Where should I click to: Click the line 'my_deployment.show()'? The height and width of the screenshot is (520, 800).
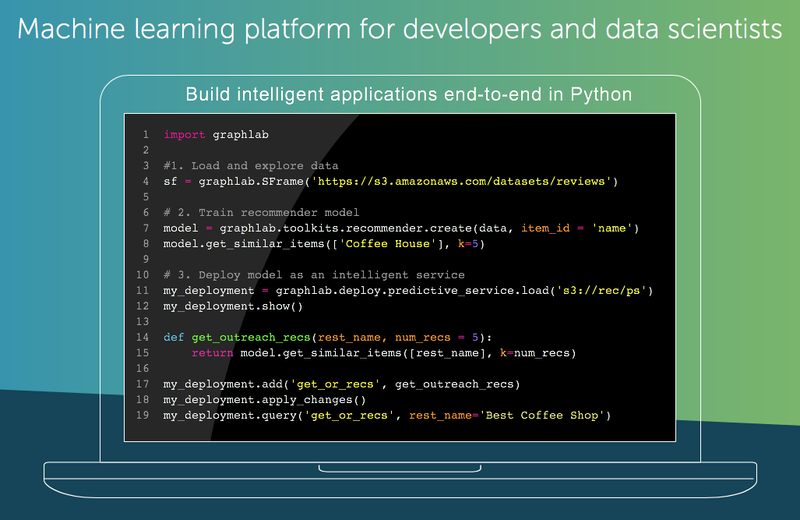pyautogui.click(x=233, y=307)
